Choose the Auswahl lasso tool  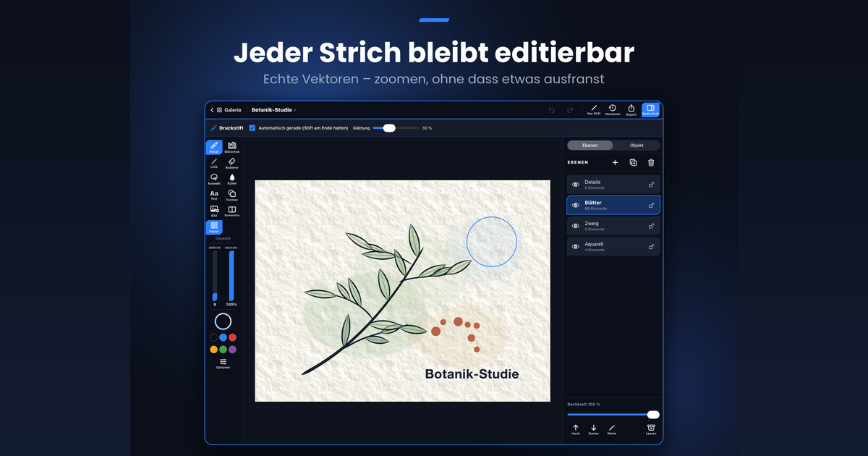214,179
